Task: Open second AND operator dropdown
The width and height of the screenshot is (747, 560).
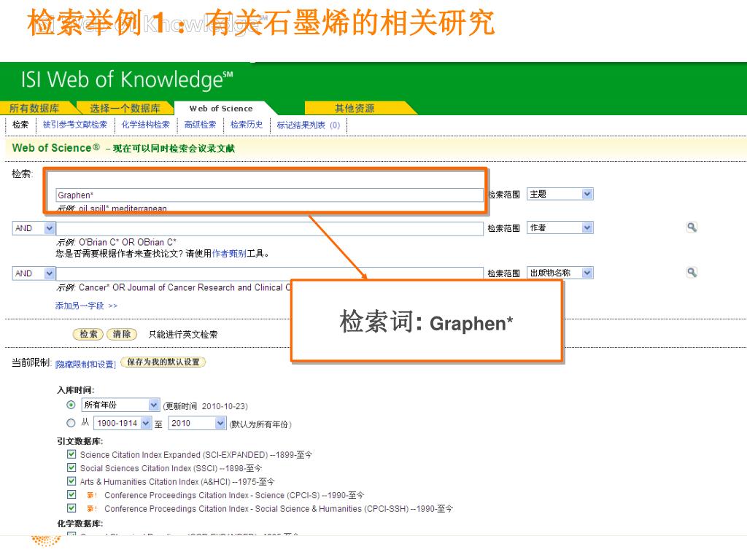Action: point(34,273)
